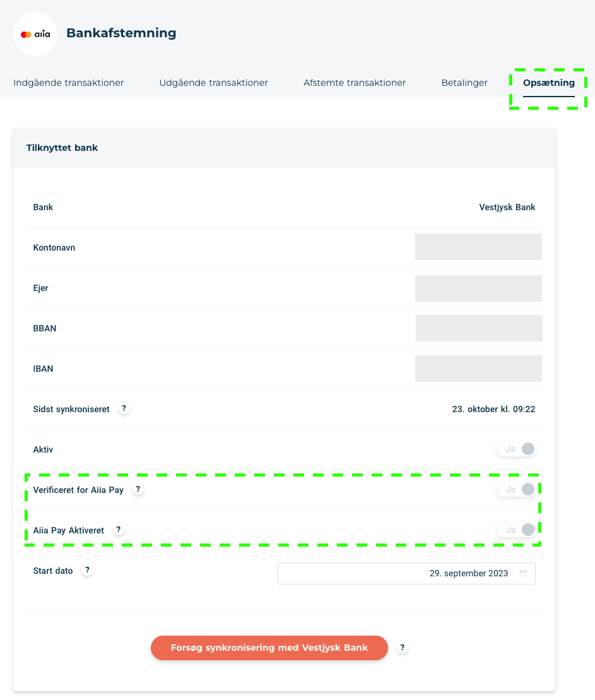Click the Tilknyttet bank header
The image size is (595, 700).
point(62,148)
